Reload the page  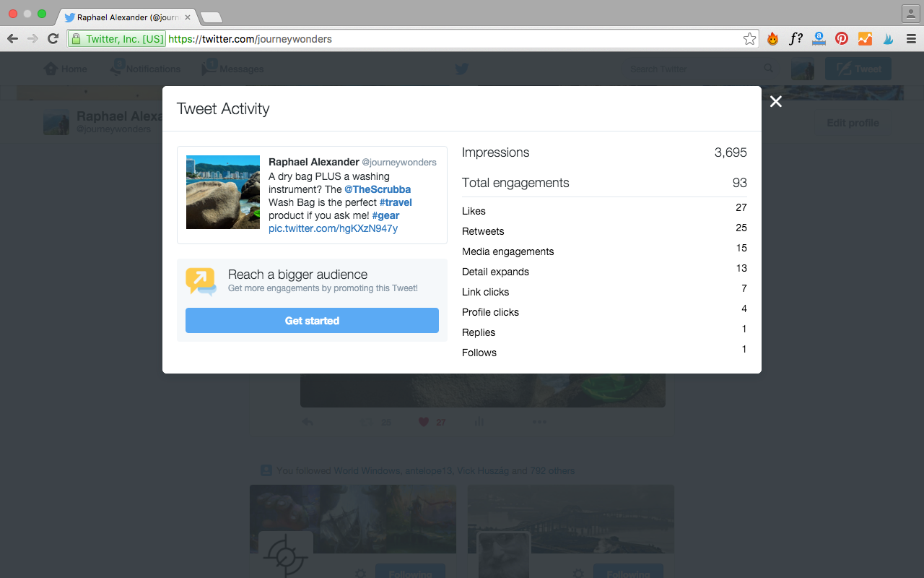(53, 39)
